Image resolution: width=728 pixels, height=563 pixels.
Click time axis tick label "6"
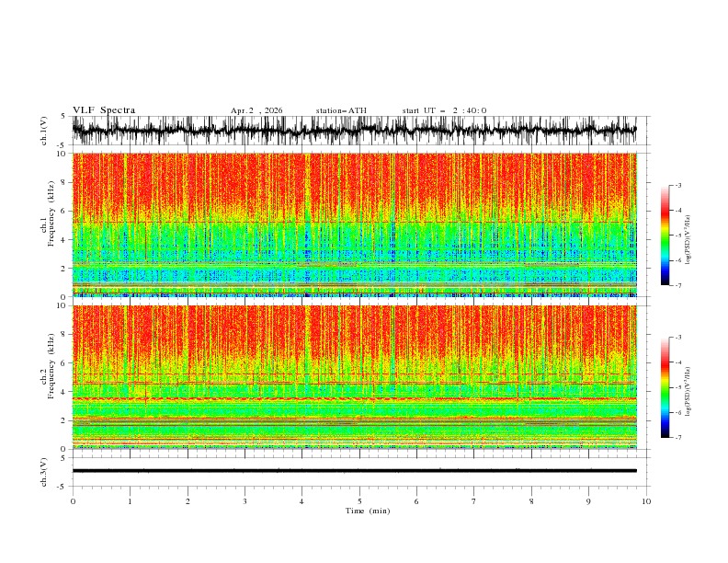[x=416, y=501]
